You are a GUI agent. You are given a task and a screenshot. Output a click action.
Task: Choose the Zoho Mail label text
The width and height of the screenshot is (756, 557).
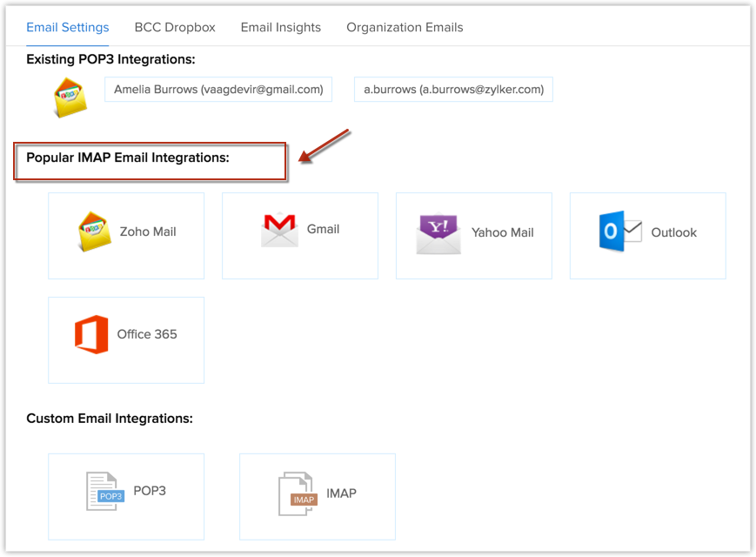148,232
